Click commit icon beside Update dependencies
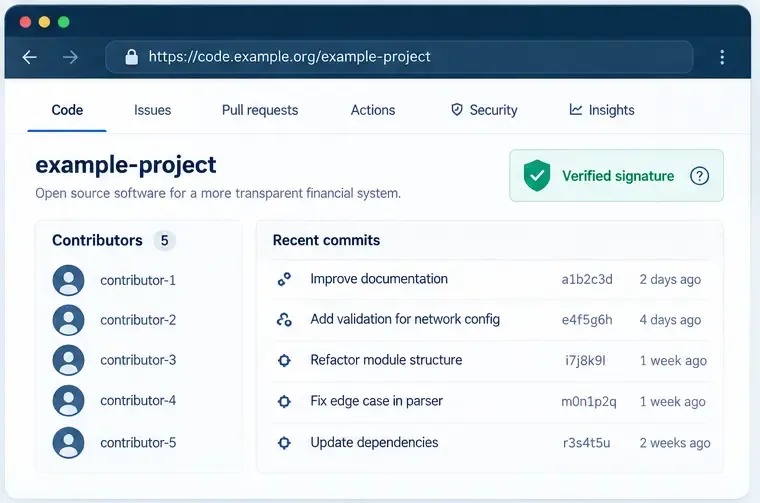The image size is (760, 503). click(284, 442)
